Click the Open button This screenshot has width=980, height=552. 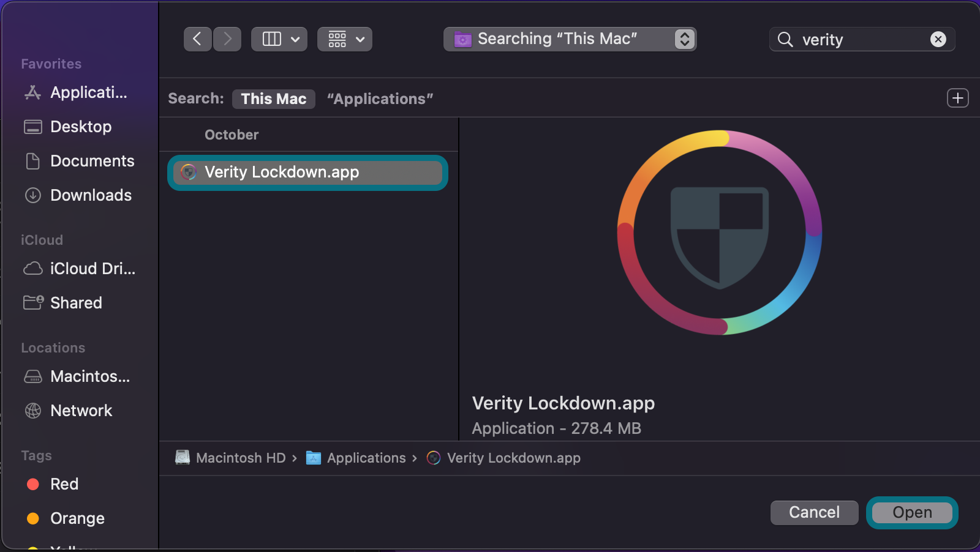912,512
